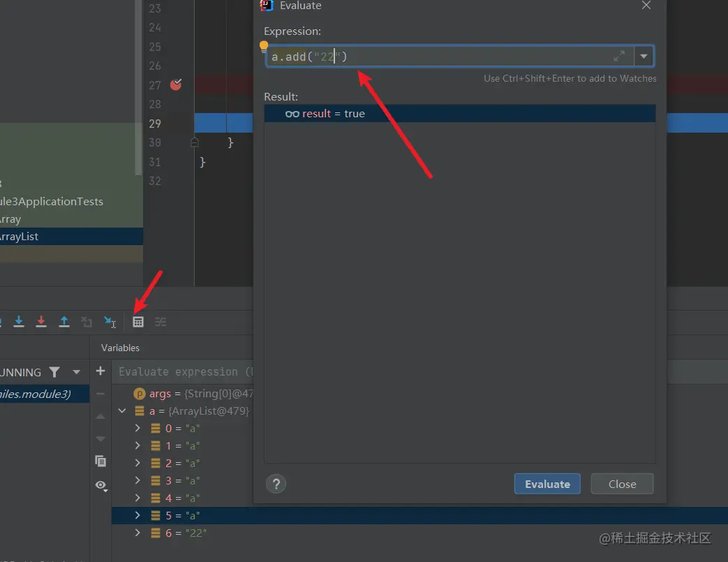Click line number 25 in gutter
728x562 pixels.
[155, 47]
